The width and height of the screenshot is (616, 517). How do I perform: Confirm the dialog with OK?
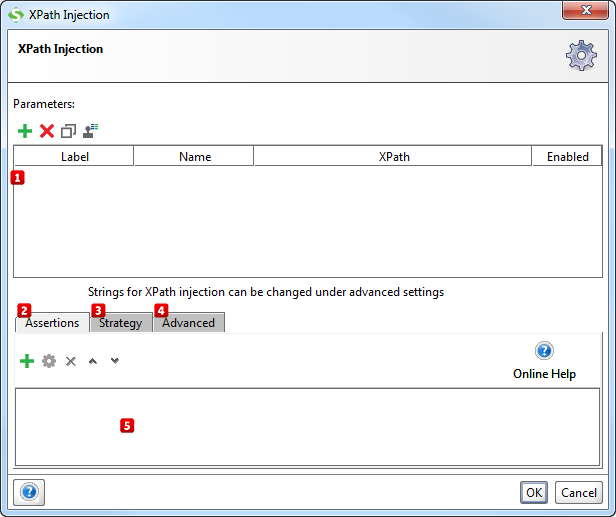point(534,492)
